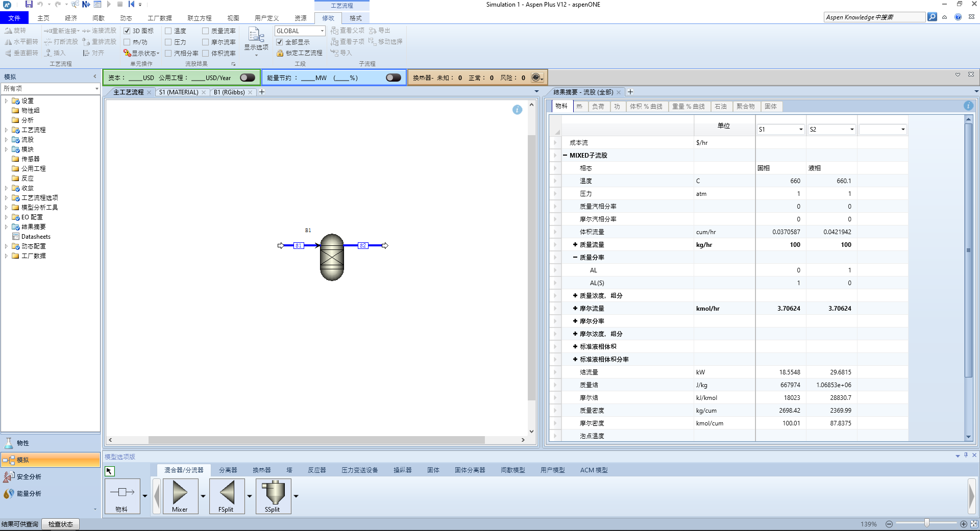
Task: Click the 显示状态 status icon
Action: tap(127, 53)
